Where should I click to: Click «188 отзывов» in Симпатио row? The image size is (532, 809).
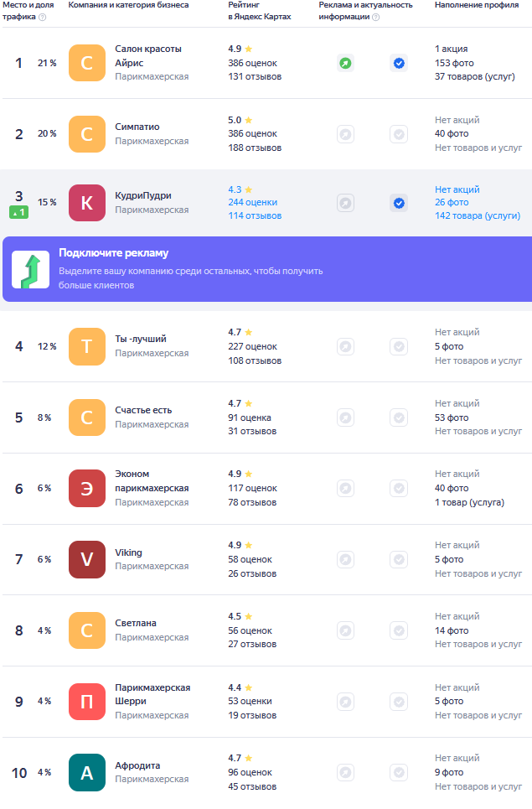tap(255, 148)
